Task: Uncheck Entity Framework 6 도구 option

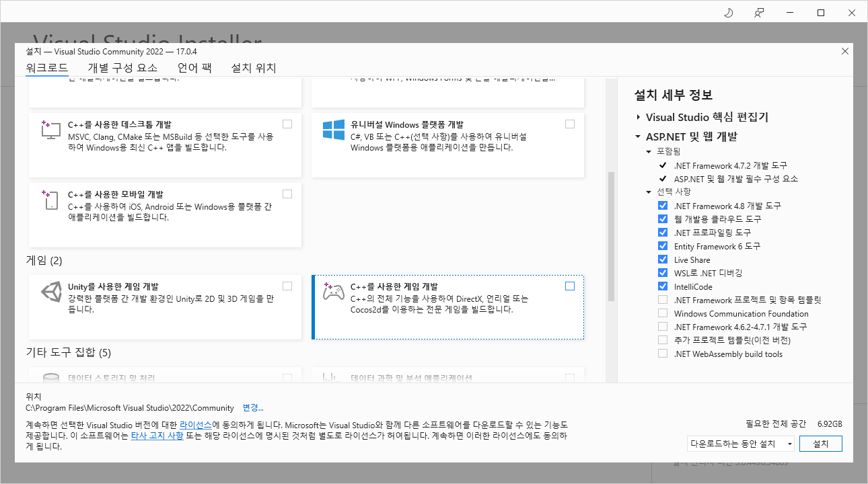Action: (663, 246)
